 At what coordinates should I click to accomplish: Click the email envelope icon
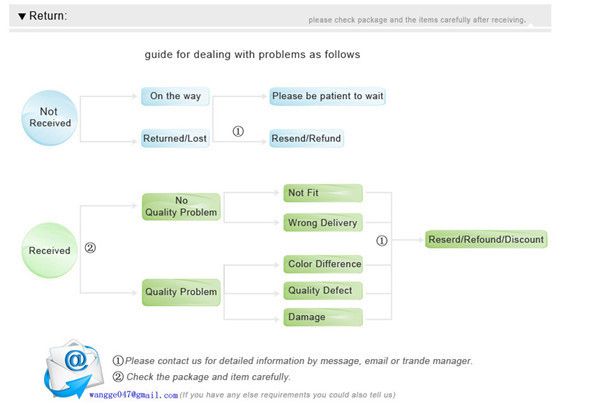point(74,369)
